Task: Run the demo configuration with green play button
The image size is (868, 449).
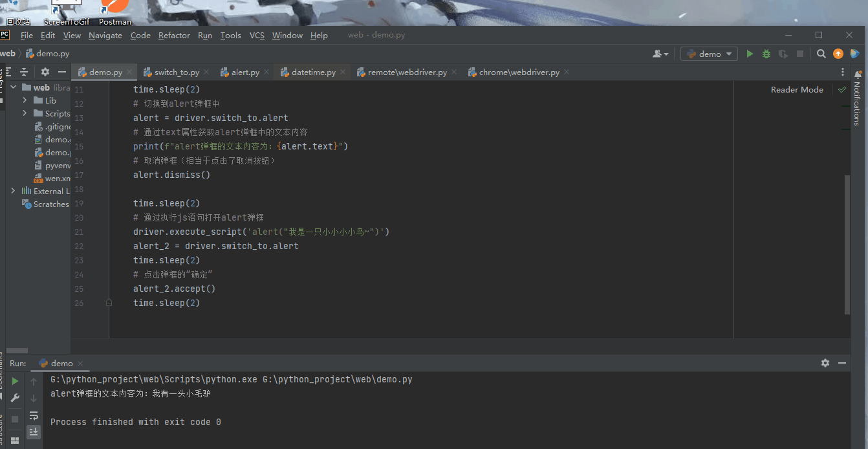Action: pos(749,54)
